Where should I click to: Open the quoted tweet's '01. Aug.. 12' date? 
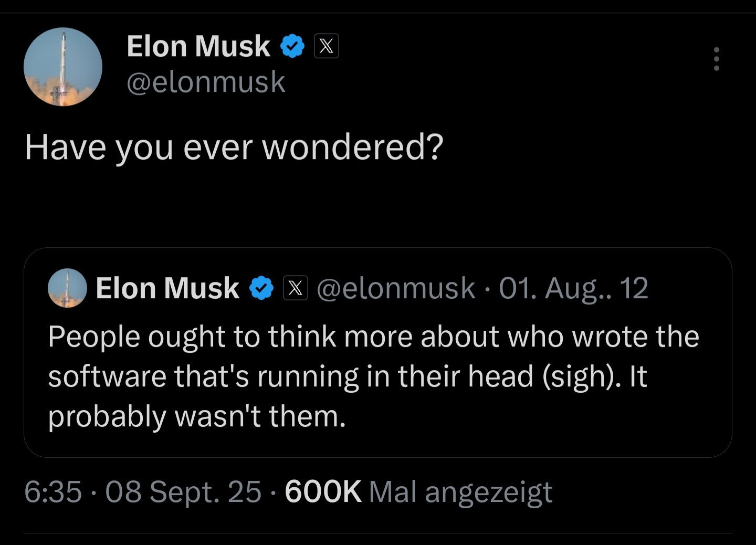573,288
